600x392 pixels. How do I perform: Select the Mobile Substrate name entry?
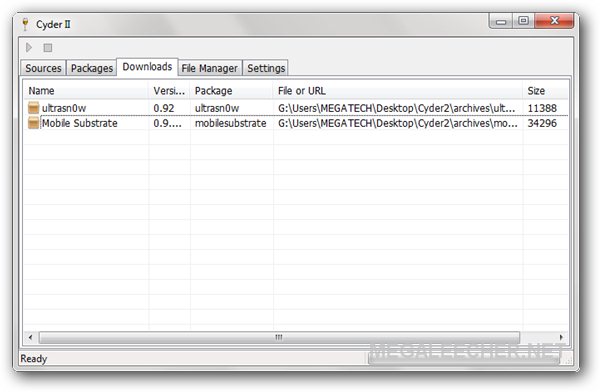[80, 123]
